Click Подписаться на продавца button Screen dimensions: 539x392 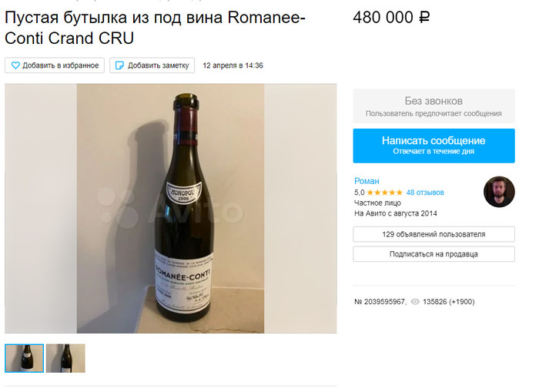point(434,254)
